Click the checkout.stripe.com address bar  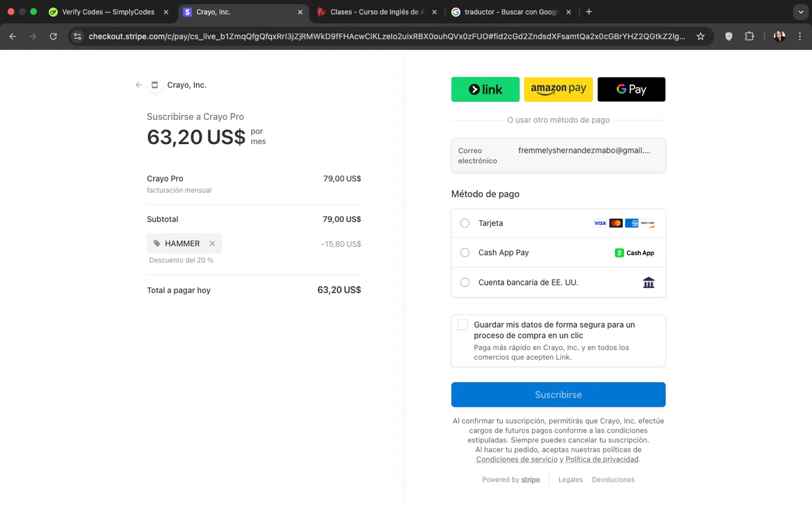coord(387,36)
